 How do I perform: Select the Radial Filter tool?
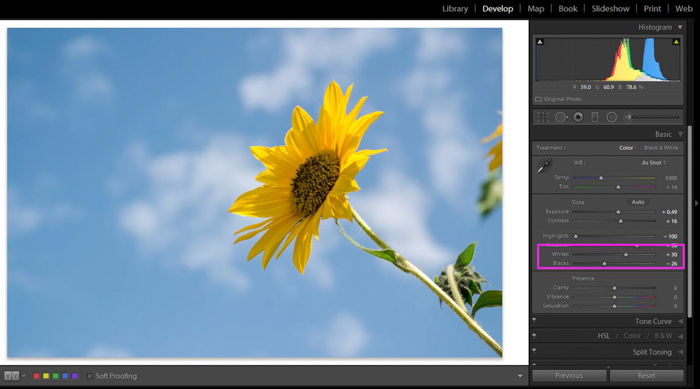[612, 117]
